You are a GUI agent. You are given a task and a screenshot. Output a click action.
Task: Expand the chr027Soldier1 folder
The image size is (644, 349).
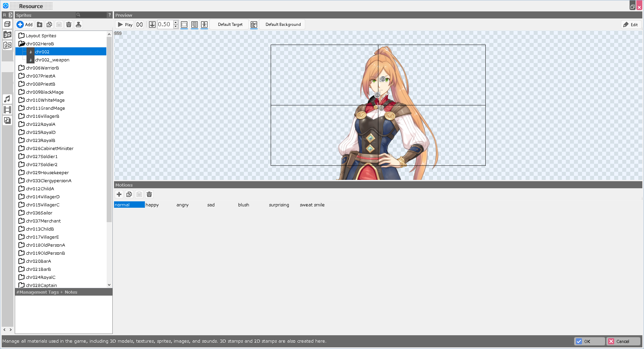pyautogui.click(x=21, y=156)
